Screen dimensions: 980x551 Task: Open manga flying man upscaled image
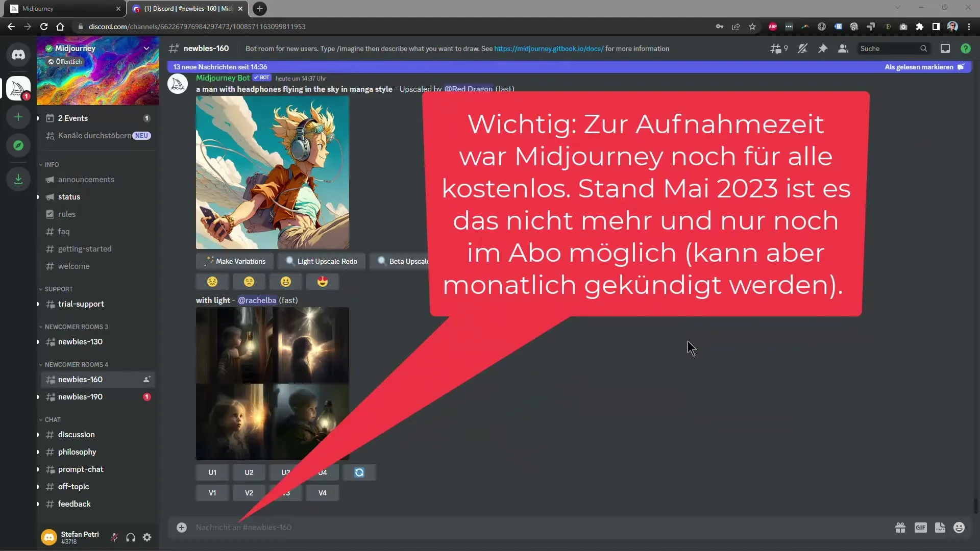point(273,172)
